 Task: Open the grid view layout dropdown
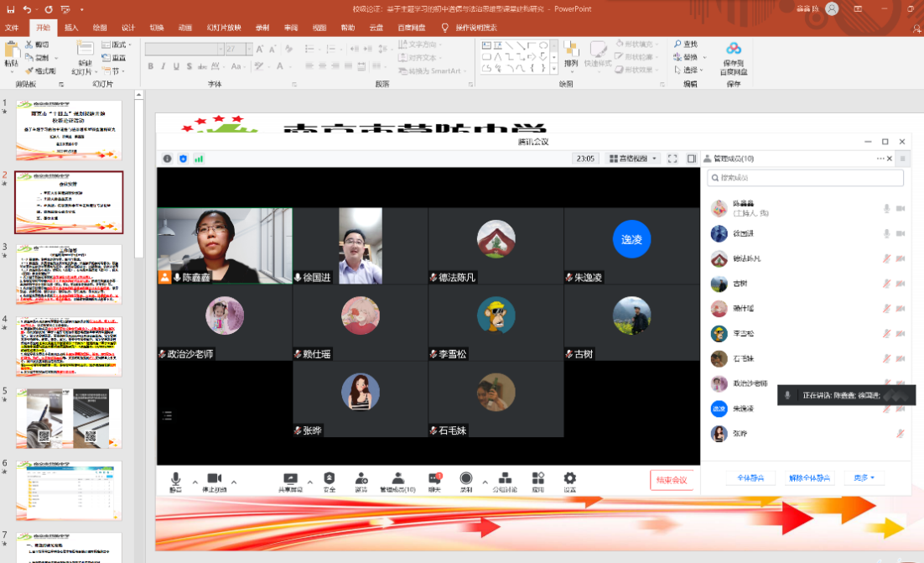(x=633, y=159)
